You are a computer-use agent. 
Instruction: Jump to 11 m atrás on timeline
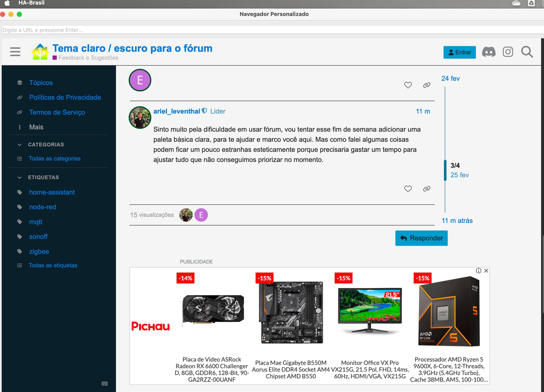[457, 221]
